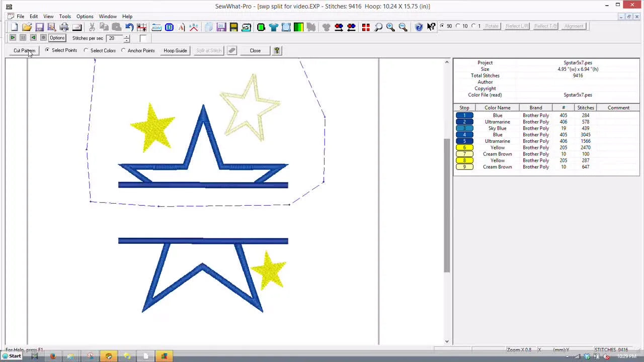Click the green-yellow gradient color icon
This screenshot has height=362, width=644.
[x=298, y=27]
